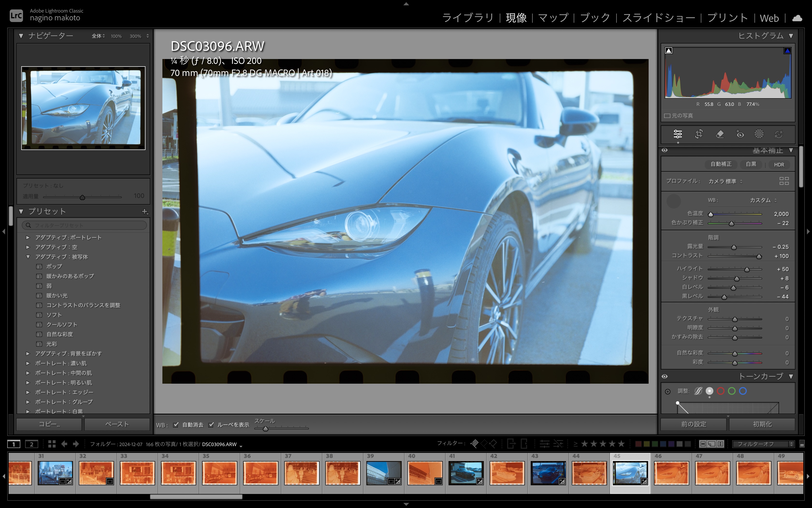Screen dimensions: 812x508
Task: Click the 前の設定 button
Action: point(694,424)
